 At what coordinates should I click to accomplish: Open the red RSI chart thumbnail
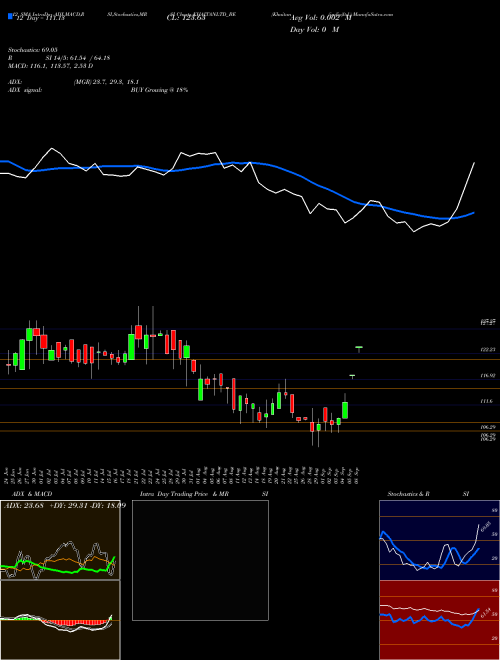click(439, 620)
